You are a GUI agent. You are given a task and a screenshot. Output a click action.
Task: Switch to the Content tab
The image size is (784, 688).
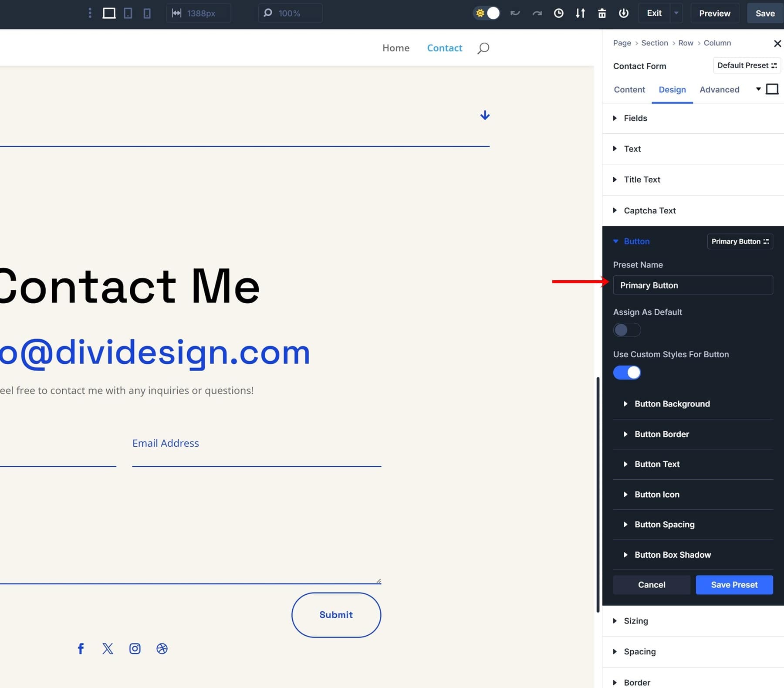629,90
